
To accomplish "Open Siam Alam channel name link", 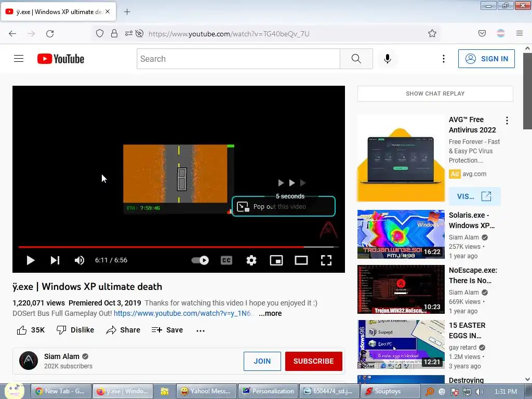I will coord(62,356).
